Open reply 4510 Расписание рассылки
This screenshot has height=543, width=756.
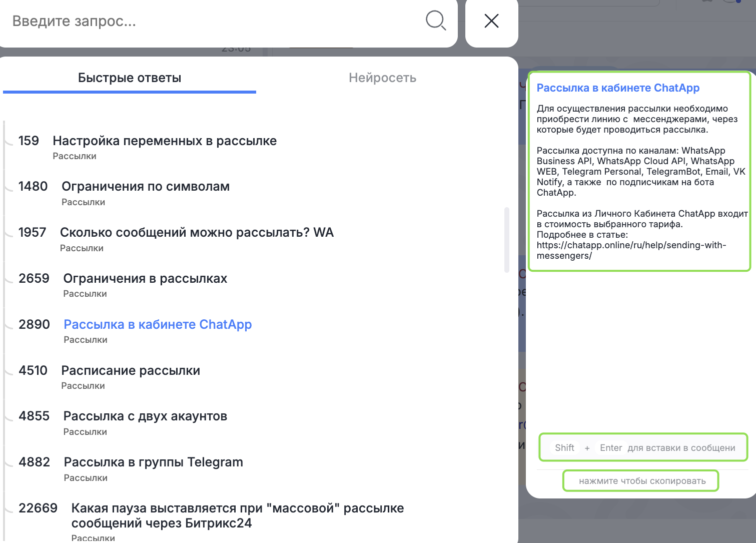[130, 371]
